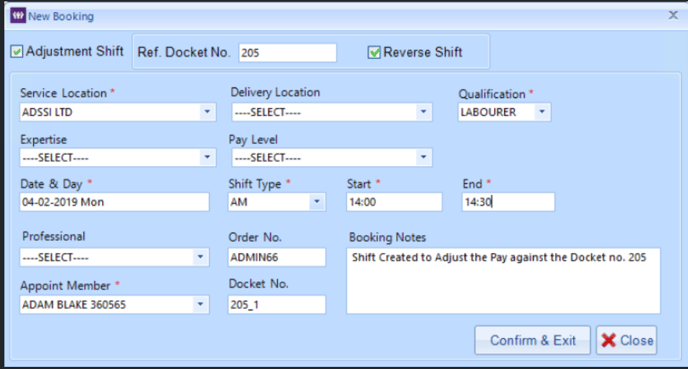Click the Confirm & Exit button
Screen dimensions: 688x369
(x=532, y=340)
